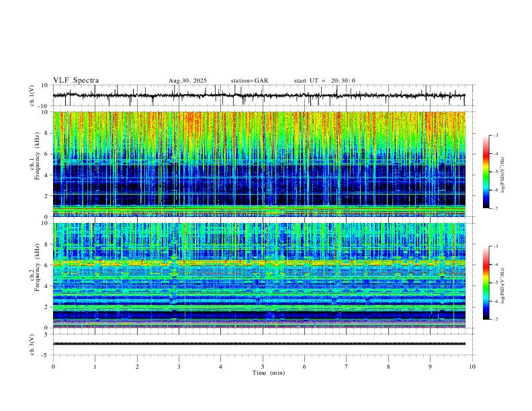Click the time axis tick label '0'
This screenshot has width=532, height=411.
click(53, 367)
